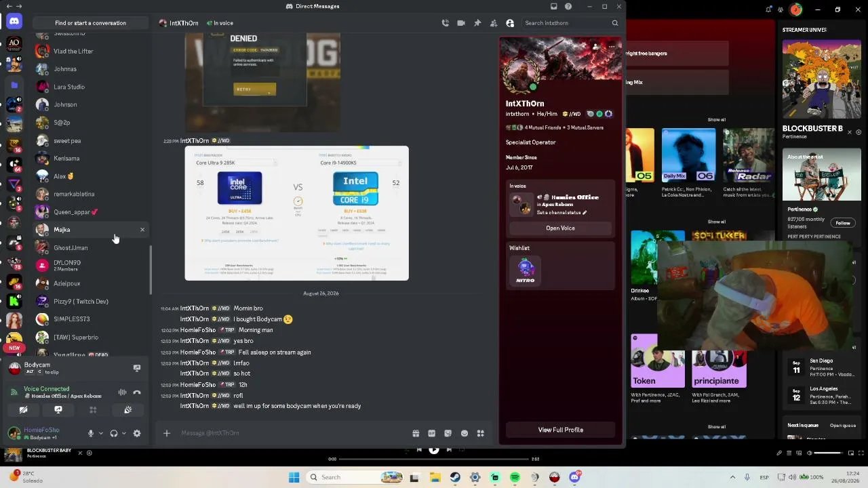868x488 pixels.
Task: Open Steam from the taskbar
Action: tap(455, 477)
